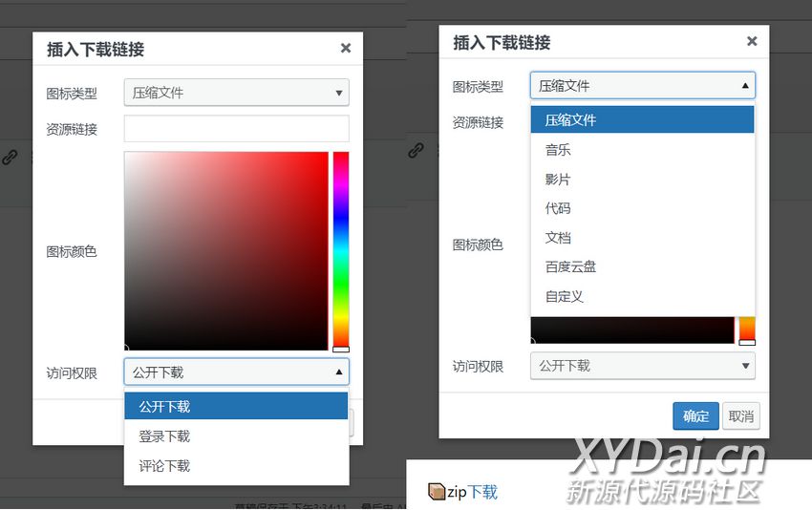Close the left 插入下载链接 dialog
The height and width of the screenshot is (510, 812).
click(x=346, y=49)
